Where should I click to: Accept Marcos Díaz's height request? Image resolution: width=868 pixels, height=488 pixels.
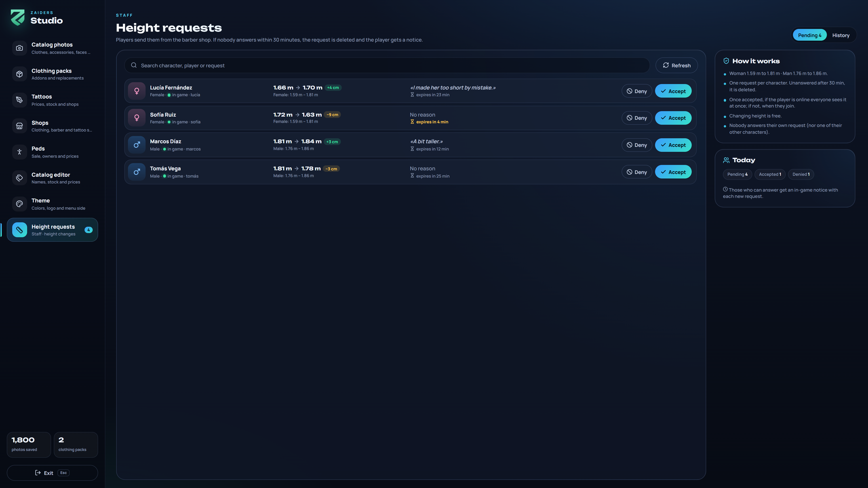click(x=673, y=145)
